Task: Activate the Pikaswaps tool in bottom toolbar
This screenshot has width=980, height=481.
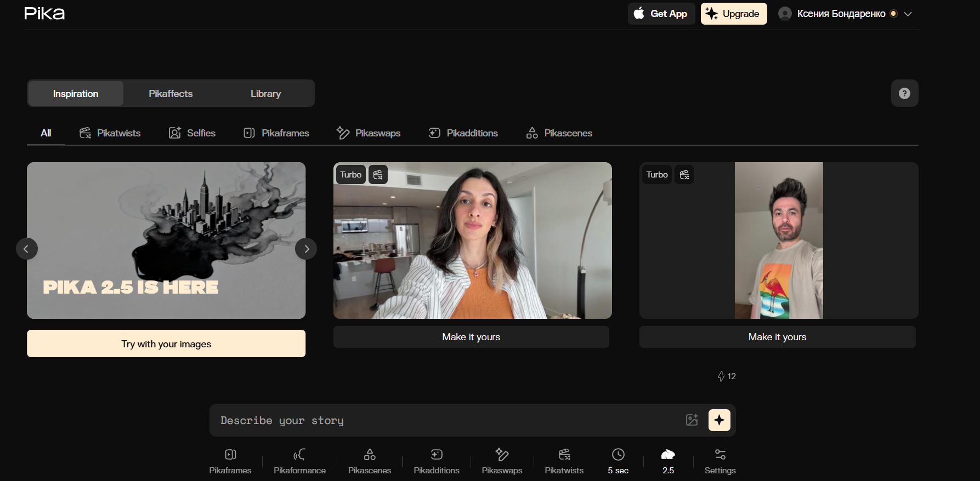Action: (502, 461)
